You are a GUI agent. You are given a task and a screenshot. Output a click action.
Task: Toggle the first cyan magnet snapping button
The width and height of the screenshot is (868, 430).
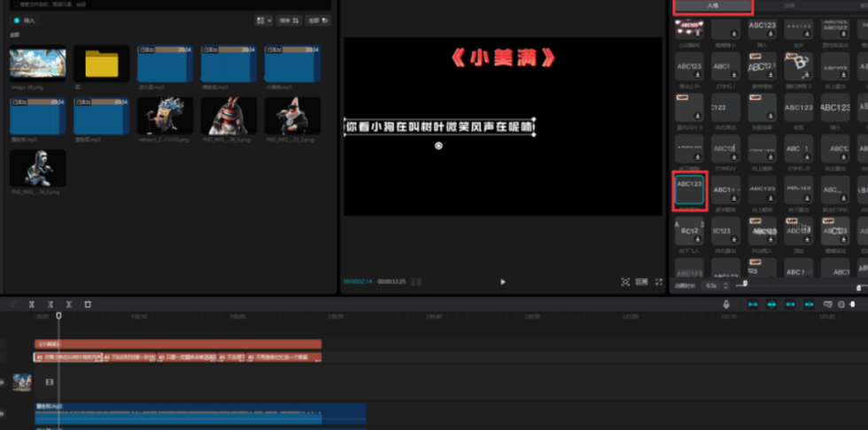[753, 303]
